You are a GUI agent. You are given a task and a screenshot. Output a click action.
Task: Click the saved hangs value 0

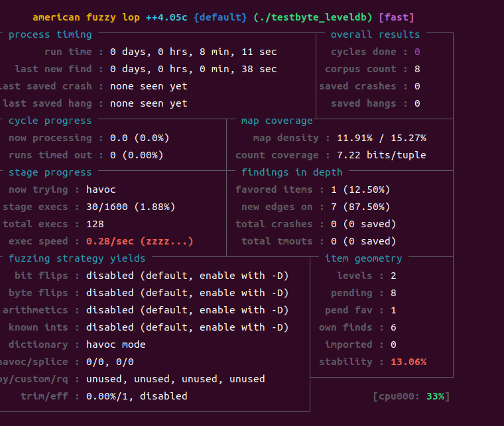(417, 104)
